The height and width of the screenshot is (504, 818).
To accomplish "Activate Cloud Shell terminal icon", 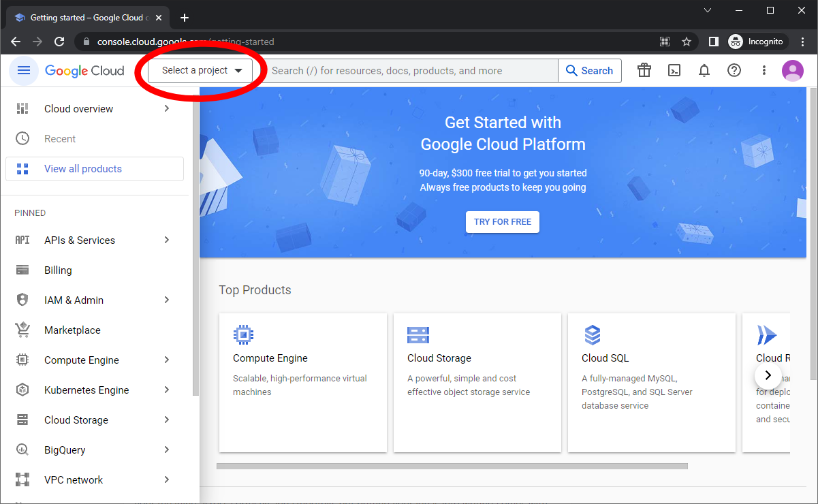I will click(674, 71).
